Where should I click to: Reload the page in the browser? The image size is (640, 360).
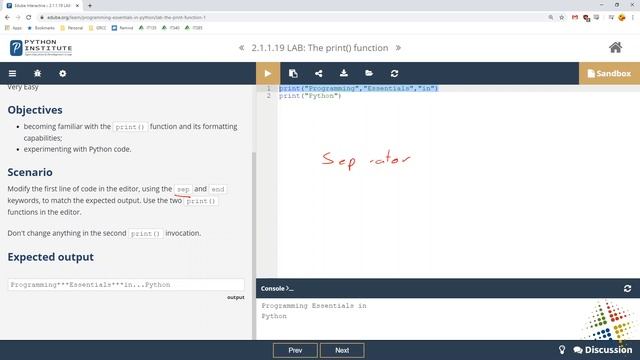click(x=29, y=18)
